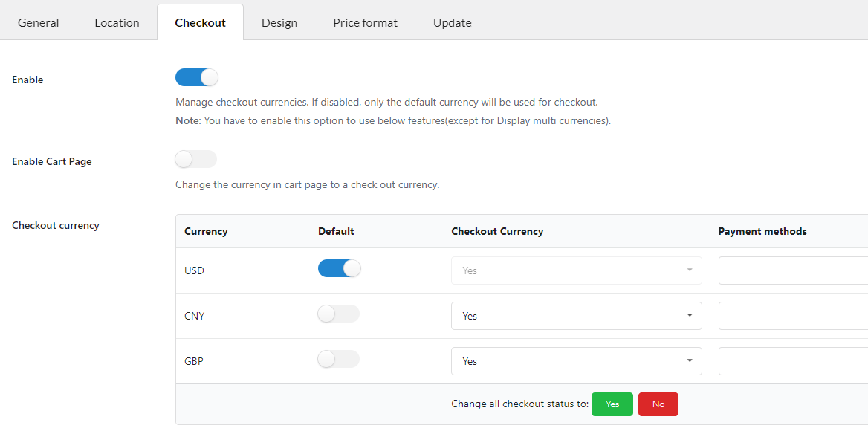Click the dropdown arrow in CNY row
This screenshot has width=868, height=431.
690,316
